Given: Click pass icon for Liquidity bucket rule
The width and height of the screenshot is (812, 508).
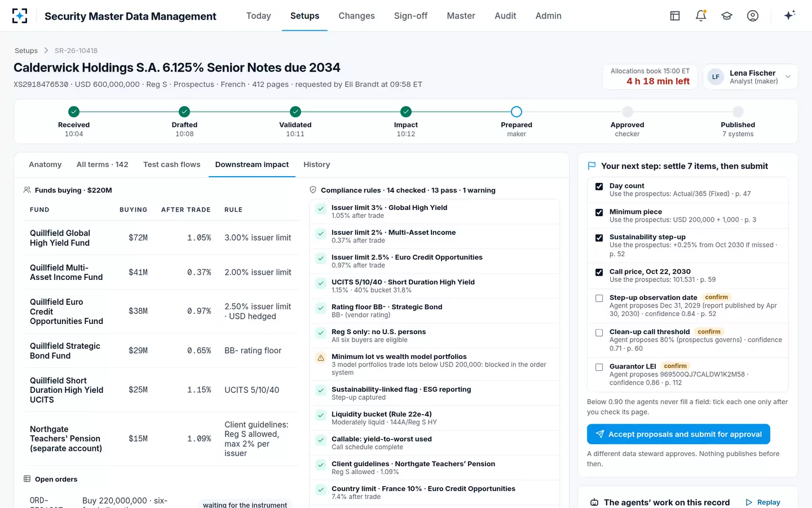Looking at the screenshot, I should tap(321, 415).
